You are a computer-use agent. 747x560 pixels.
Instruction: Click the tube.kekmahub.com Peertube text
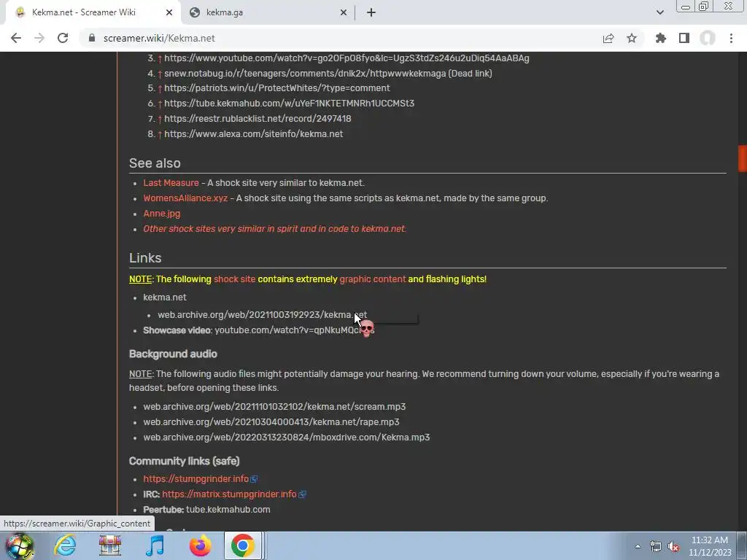(228, 510)
